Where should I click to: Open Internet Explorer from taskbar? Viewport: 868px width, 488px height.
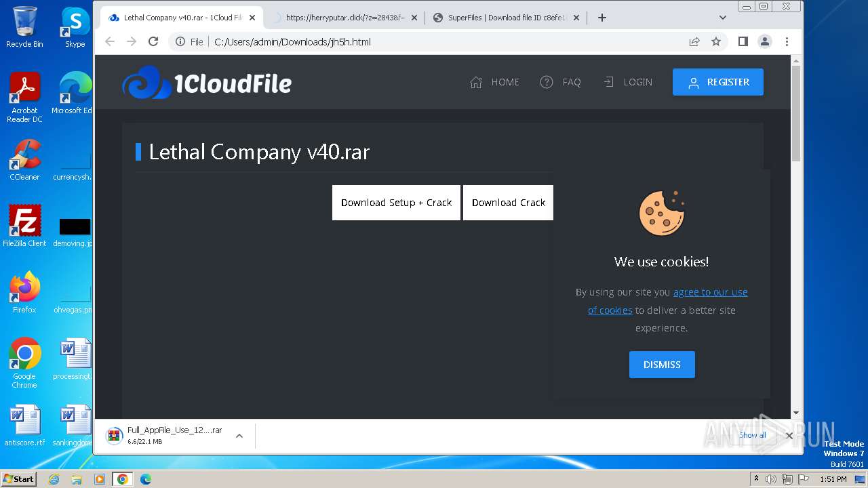pyautogui.click(x=54, y=479)
